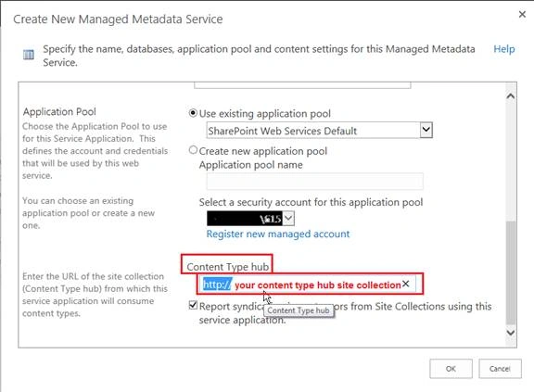Toggle the Report syndication import errors checkbox

pos(193,305)
